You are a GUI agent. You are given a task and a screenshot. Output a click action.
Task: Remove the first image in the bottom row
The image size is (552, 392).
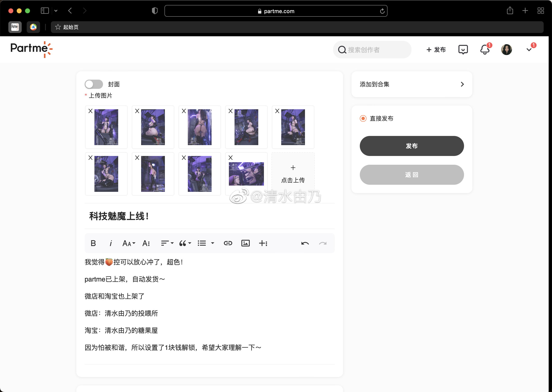90,158
